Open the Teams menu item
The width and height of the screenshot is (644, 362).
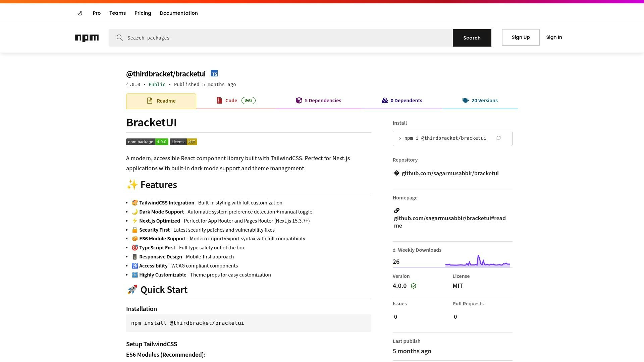[x=117, y=13]
